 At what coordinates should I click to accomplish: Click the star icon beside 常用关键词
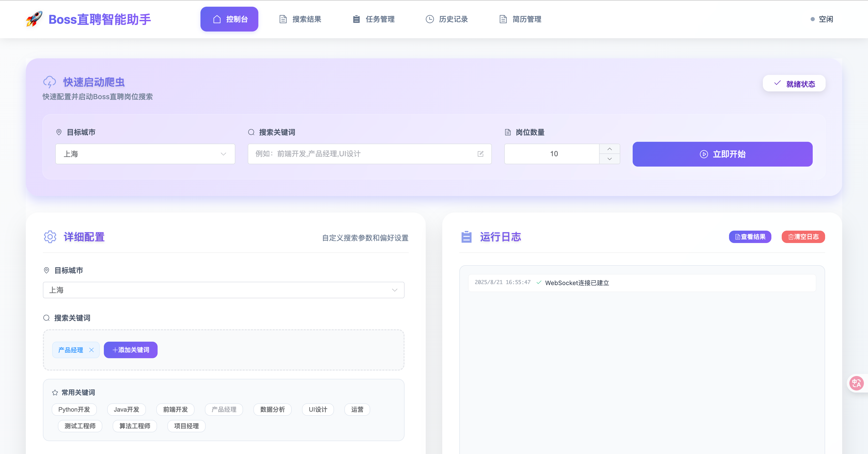point(55,392)
